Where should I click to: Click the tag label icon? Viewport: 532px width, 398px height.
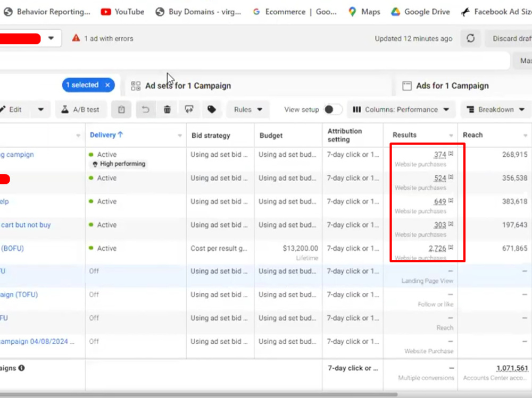coord(211,109)
